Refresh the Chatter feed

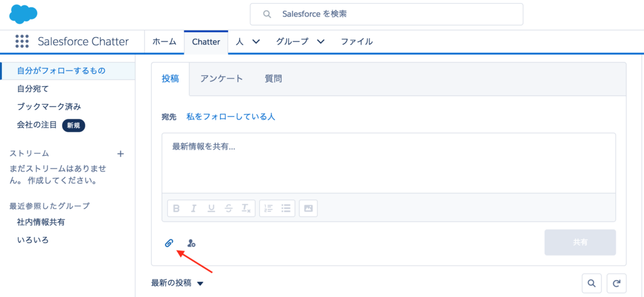616,283
